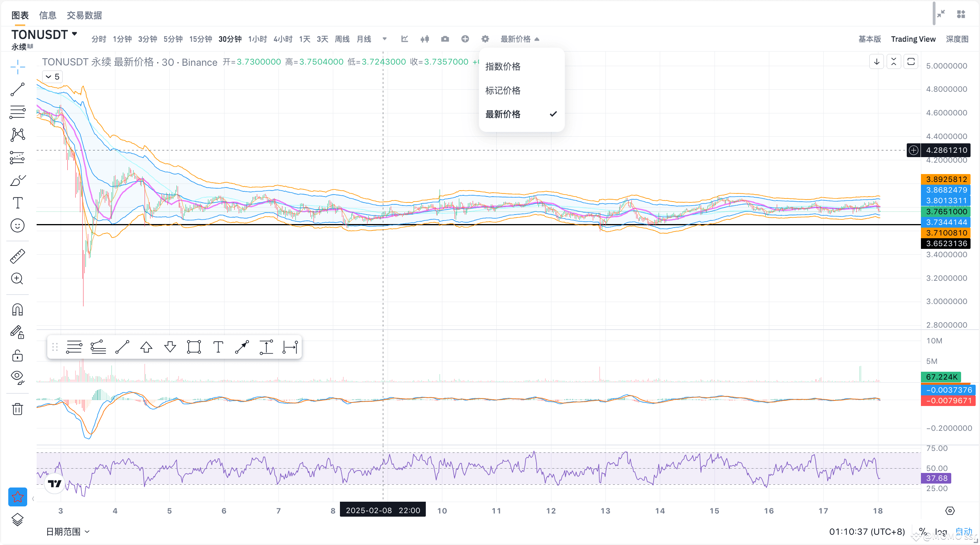Open the 深度图 view

click(957, 39)
